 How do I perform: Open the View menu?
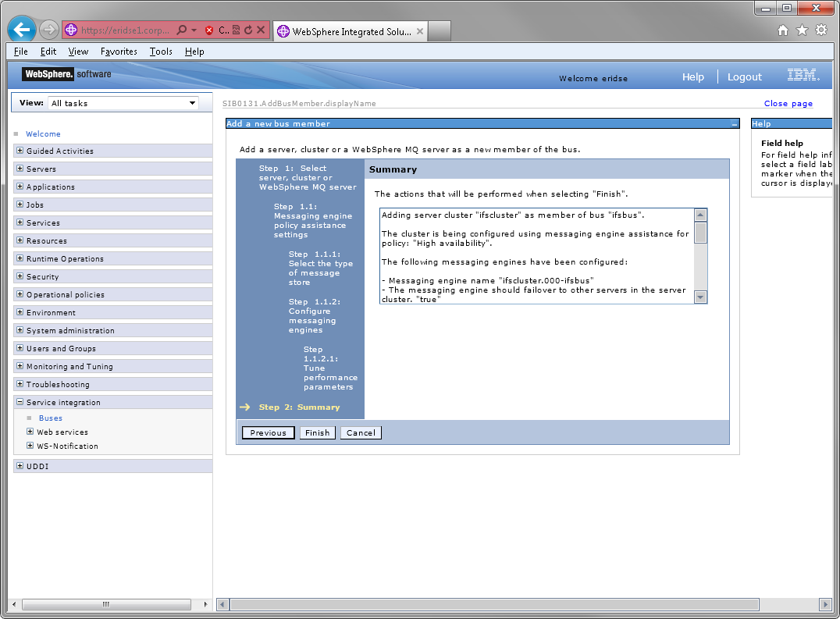78,52
